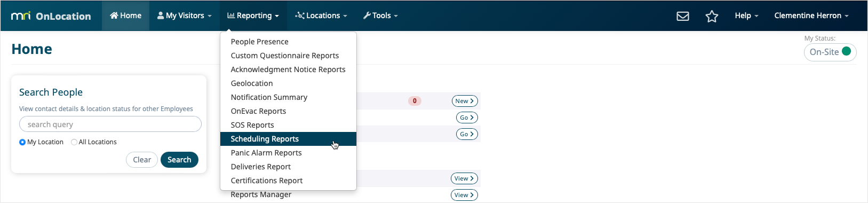Click the lower Go button
This screenshot has height=203, width=868.
(x=467, y=134)
